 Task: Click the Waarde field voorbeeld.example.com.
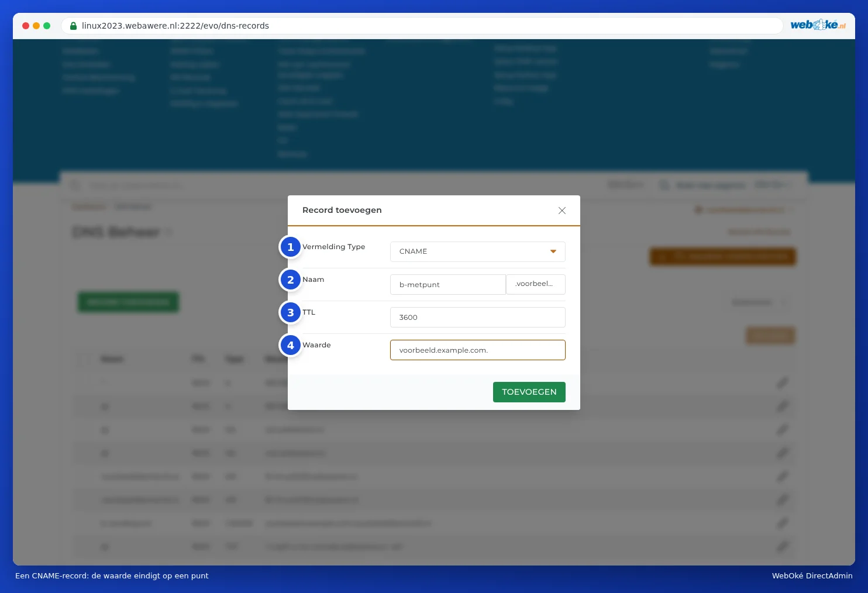coord(478,350)
